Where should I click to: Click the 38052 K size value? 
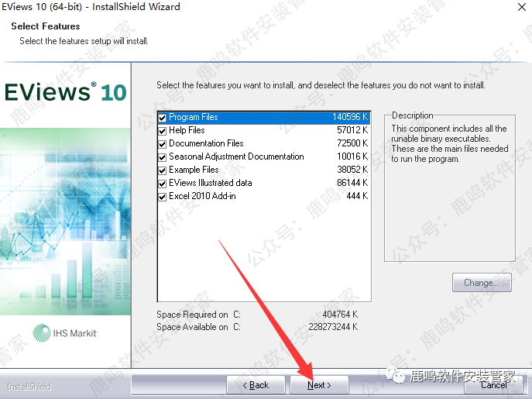[x=352, y=170]
